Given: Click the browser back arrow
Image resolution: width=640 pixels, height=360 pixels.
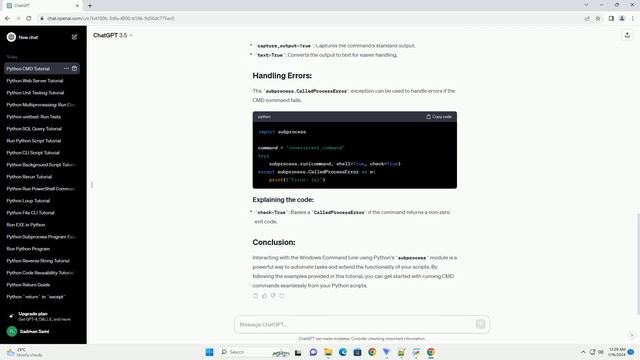Looking at the screenshot, I should tap(7, 18).
